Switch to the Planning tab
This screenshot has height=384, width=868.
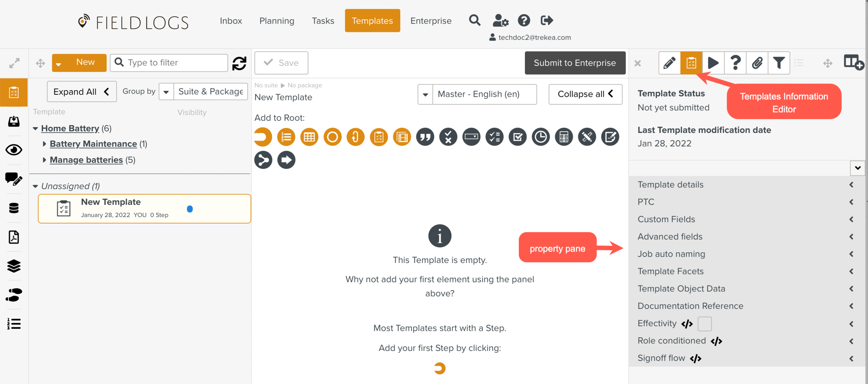click(x=277, y=21)
